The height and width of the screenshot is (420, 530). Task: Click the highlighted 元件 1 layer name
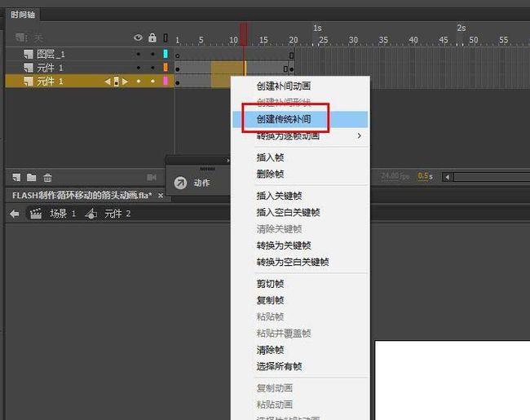tap(50, 82)
